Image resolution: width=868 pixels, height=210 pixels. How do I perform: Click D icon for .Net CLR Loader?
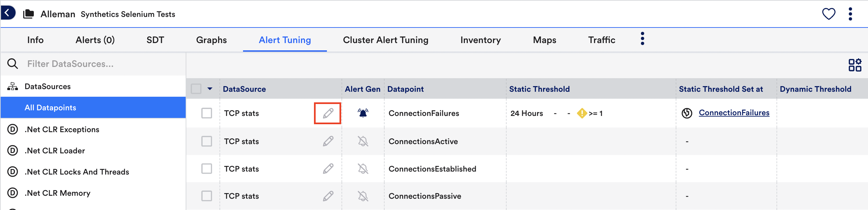click(13, 150)
